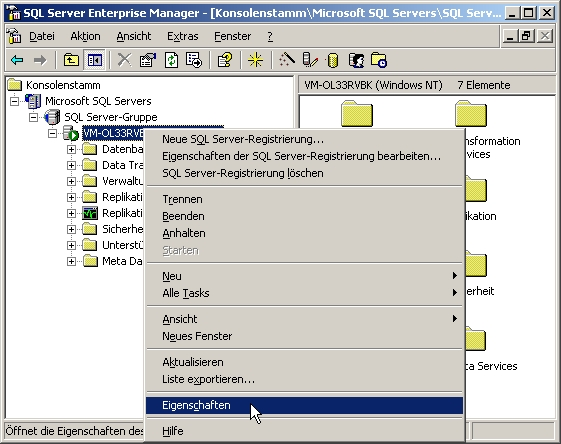
Task: Select the Konsolenstamm tree root
Action: coord(63,85)
